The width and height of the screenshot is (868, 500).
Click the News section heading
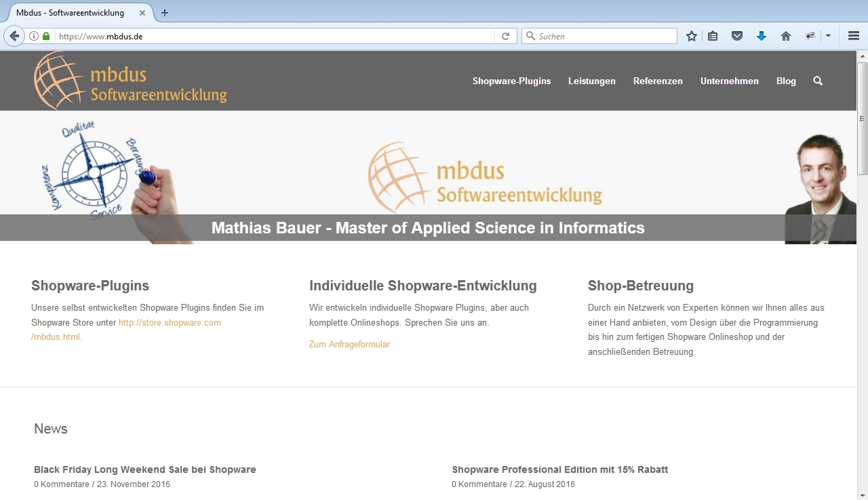51,429
